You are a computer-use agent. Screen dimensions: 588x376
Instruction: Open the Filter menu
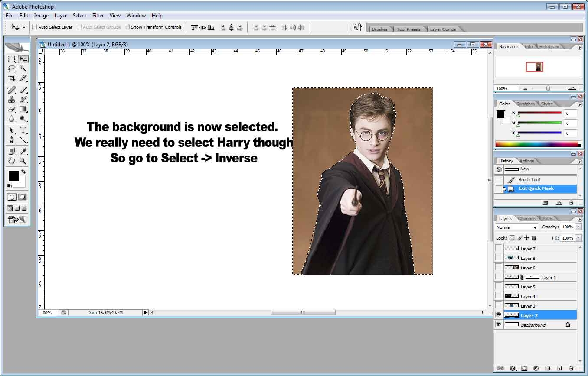pos(98,16)
